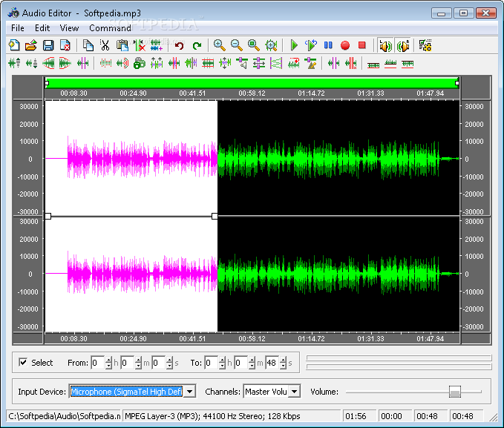
Task: Apply the fade in effect icon
Action: 48,63
